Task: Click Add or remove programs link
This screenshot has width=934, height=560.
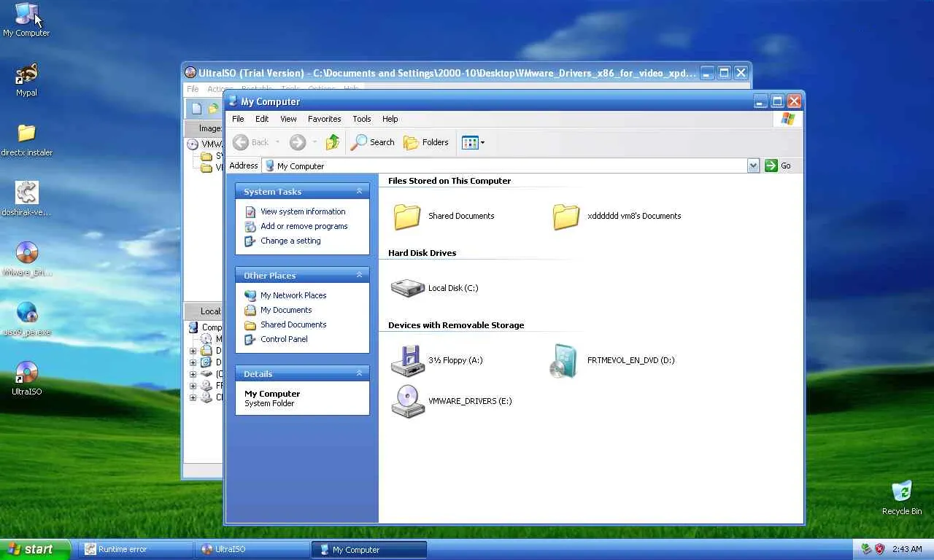Action: click(x=304, y=226)
